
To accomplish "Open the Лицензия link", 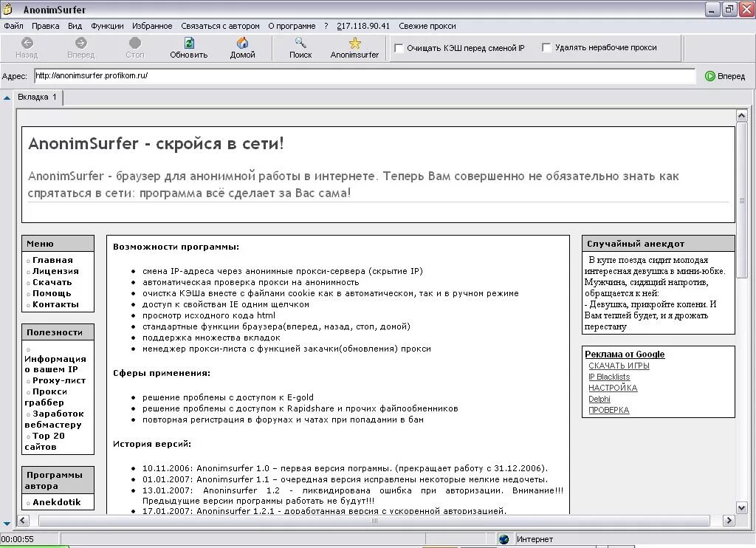I will (x=55, y=271).
